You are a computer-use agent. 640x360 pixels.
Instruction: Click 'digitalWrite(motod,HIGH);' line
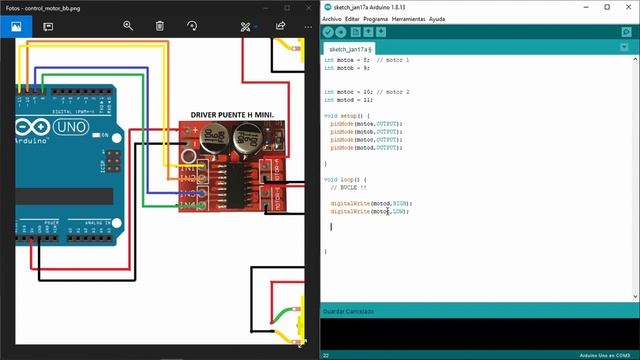point(371,203)
